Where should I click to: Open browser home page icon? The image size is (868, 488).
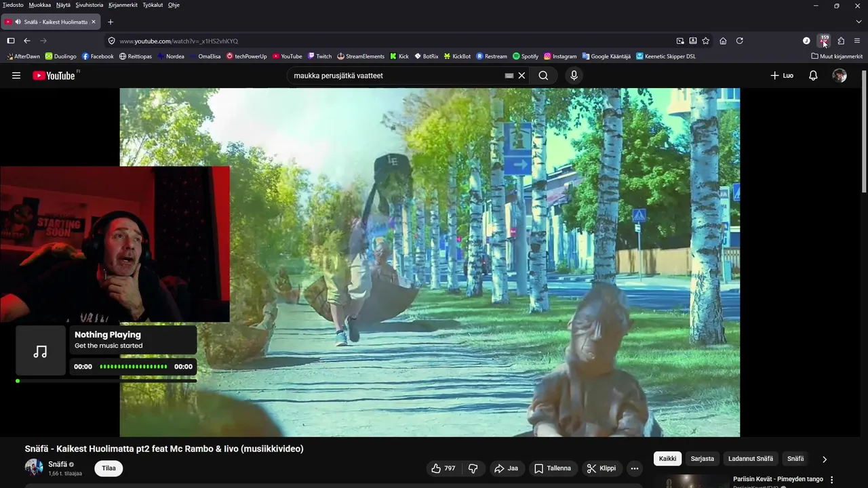[723, 41]
